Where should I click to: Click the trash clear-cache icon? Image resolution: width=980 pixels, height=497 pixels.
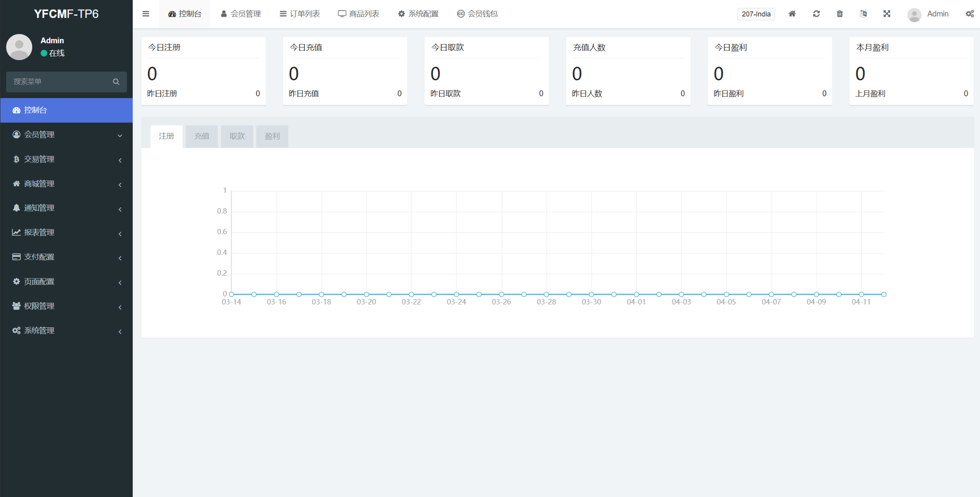tap(840, 14)
